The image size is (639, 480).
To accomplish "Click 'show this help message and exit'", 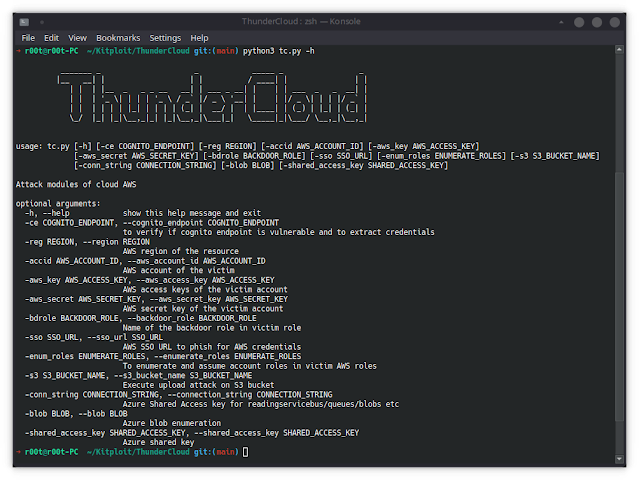I will [x=192, y=213].
